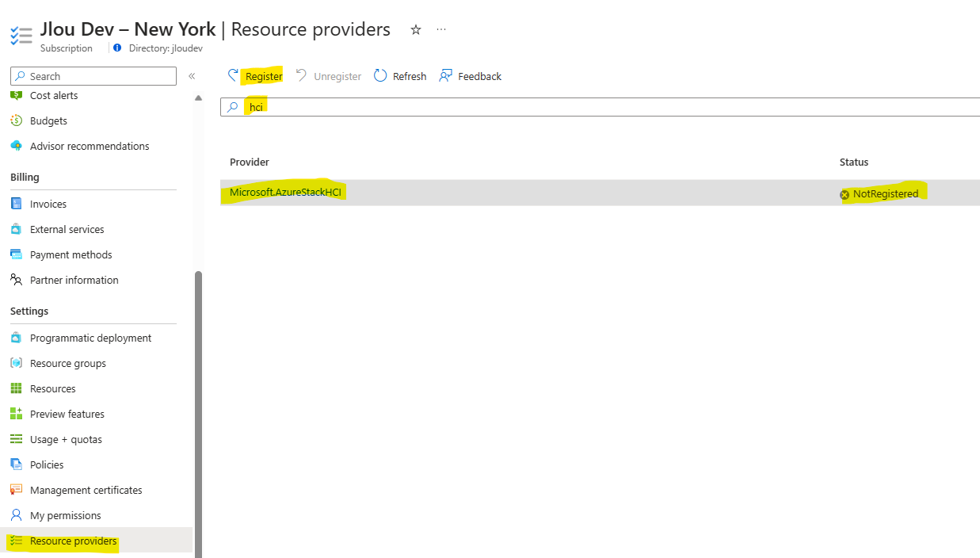Click the sidebar scrollbar thumb

point(198,415)
